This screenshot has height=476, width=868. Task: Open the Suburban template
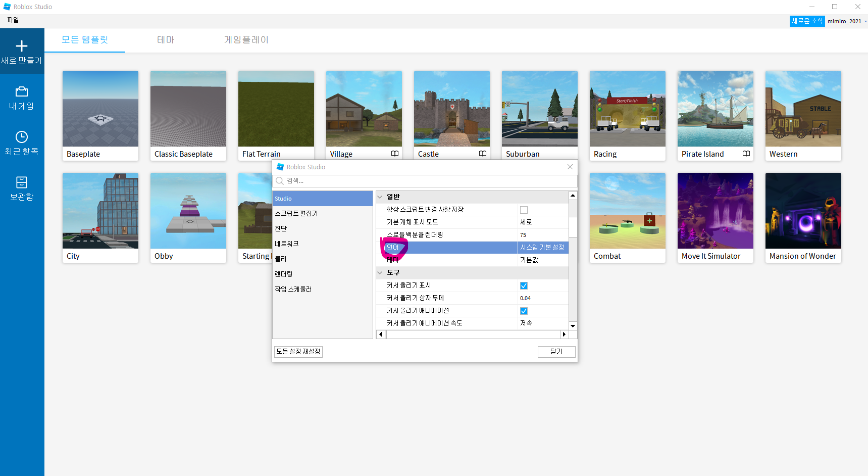coord(540,116)
